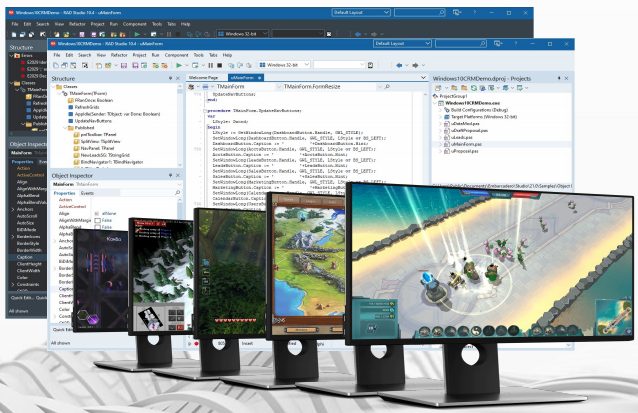638x413 pixels.
Task: Pin the Projects panel
Action: tap(559, 78)
